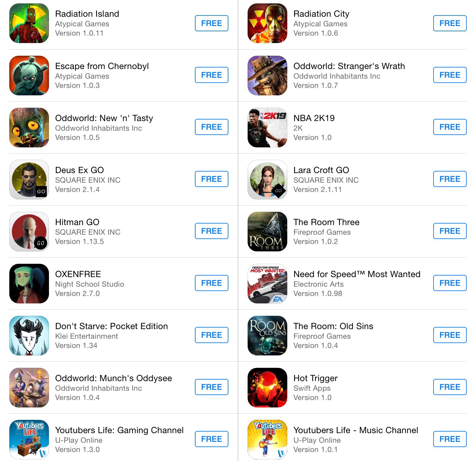The height and width of the screenshot is (461, 476).
Task: Open the OXENFREE app icon
Action: (x=29, y=283)
